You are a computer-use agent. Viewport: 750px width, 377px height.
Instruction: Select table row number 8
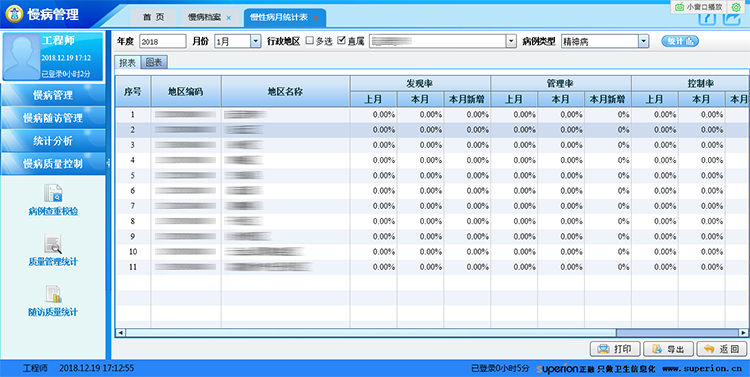tap(432, 222)
